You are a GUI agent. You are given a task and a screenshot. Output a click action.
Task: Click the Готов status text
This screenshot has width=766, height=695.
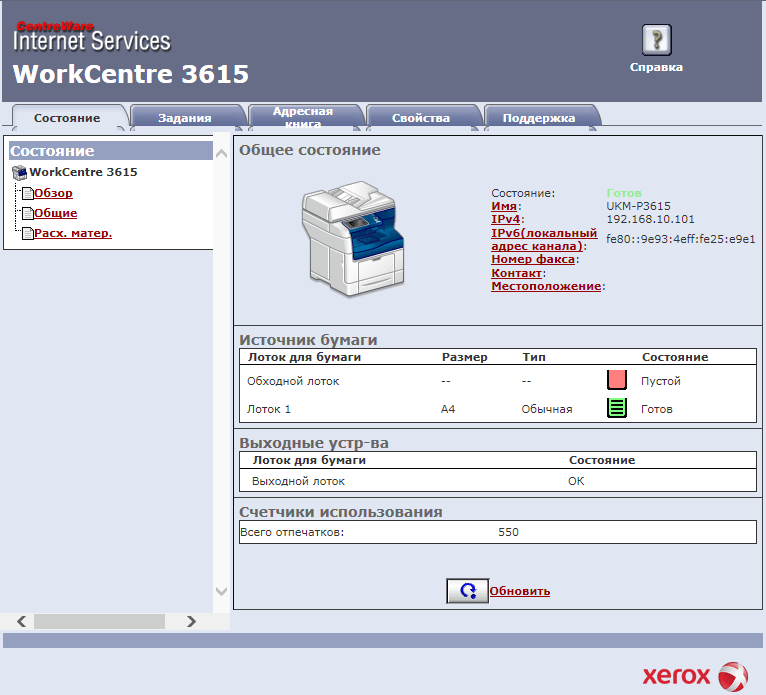(x=624, y=193)
